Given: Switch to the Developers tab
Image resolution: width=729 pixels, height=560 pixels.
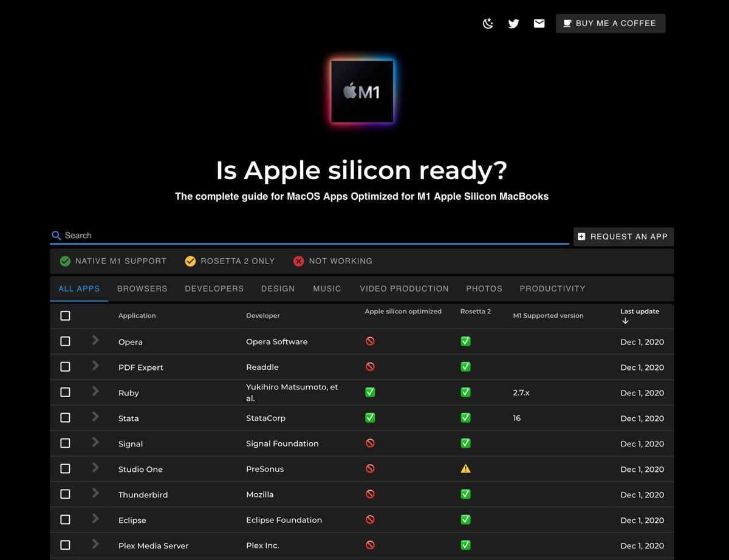Looking at the screenshot, I should pyautogui.click(x=214, y=289).
